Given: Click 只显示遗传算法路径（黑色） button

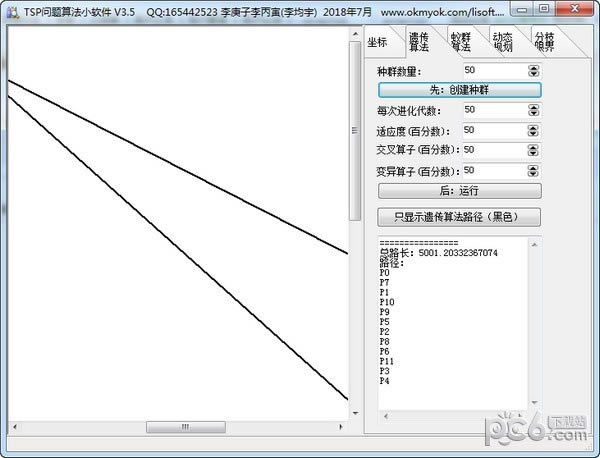Looking at the screenshot, I should (x=459, y=216).
